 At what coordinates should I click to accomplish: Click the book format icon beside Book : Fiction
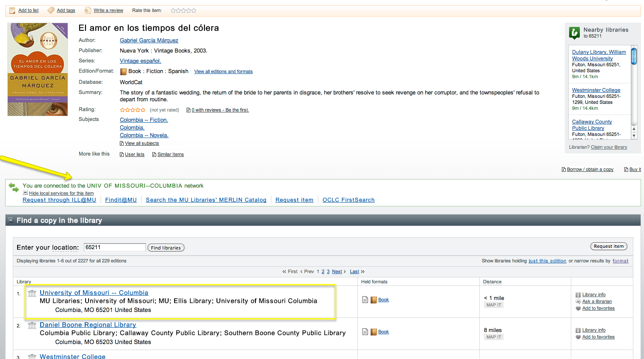coord(123,71)
